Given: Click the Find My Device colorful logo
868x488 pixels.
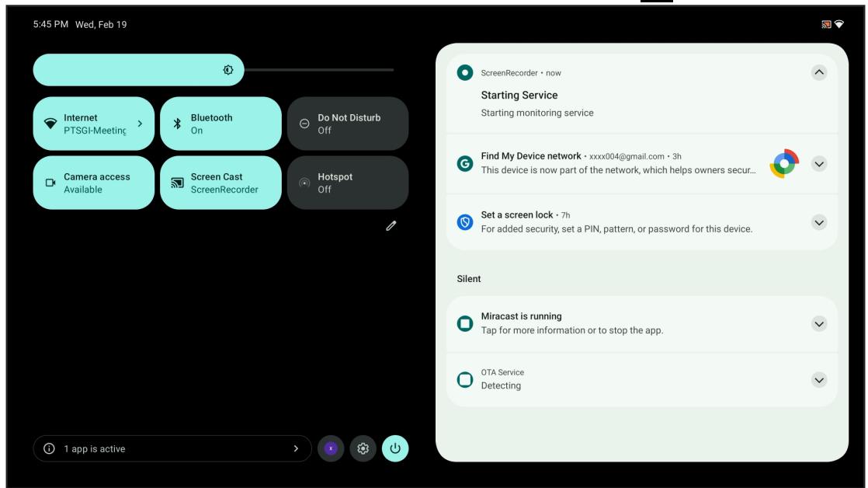Looking at the screenshot, I should 784,163.
